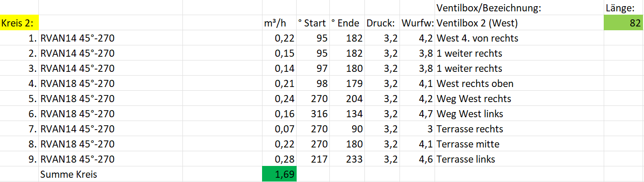Select the row 6 'RVAN18 45°-270' cell
The width and height of the screenshot is (644, 182).
[110, 113]
